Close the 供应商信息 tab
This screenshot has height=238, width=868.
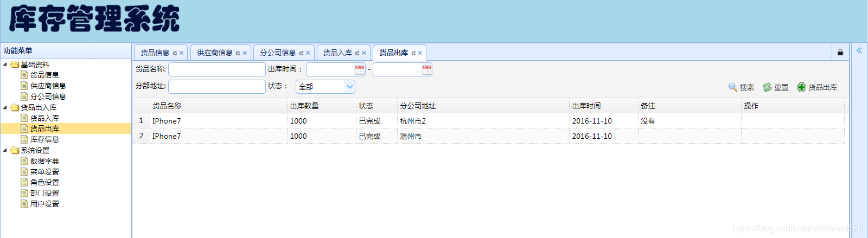[245, 53]
